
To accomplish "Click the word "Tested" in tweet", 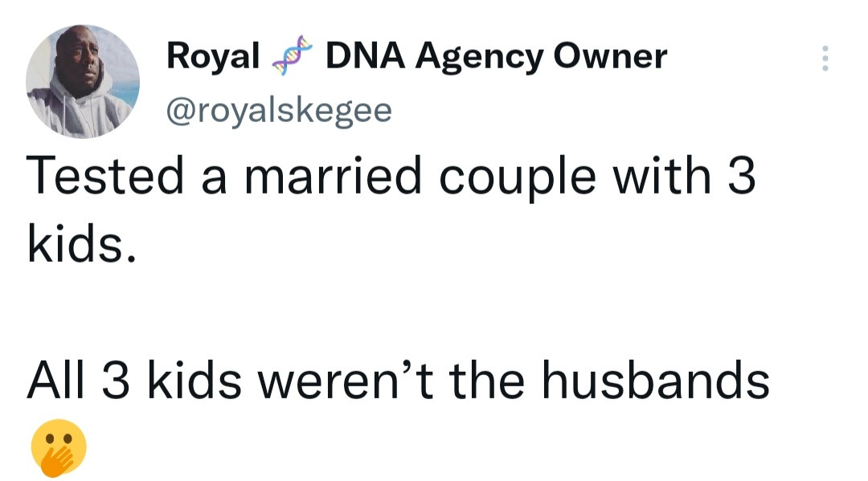I will click(105, 175).
